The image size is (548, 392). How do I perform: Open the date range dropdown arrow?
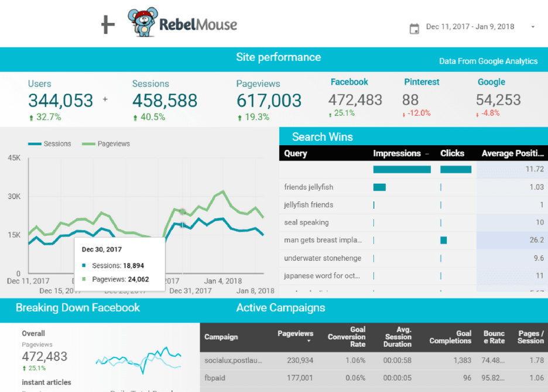coord(533,27)
